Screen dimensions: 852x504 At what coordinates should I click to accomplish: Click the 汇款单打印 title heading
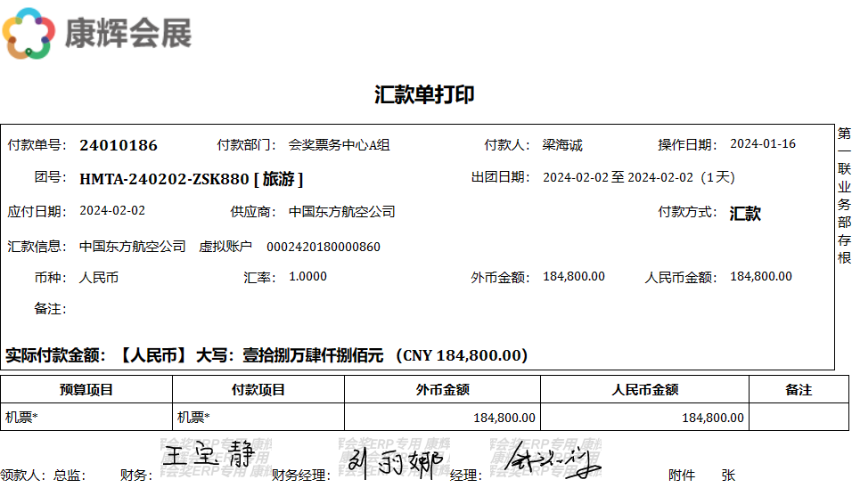[424, 95]
